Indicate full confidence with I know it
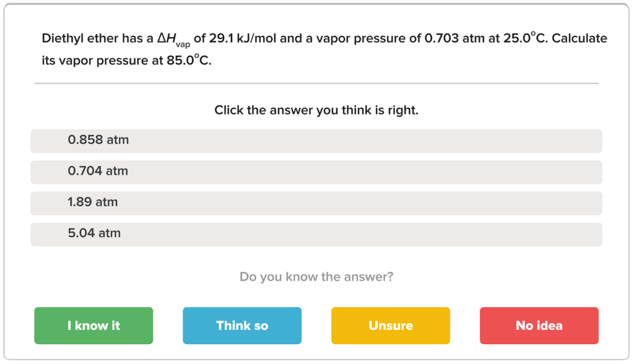 coord(93,325)
